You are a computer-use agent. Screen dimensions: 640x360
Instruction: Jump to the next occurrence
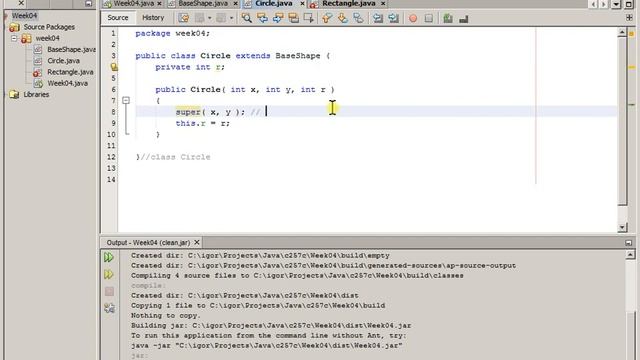pyautogui.click(x=278, y=18)
